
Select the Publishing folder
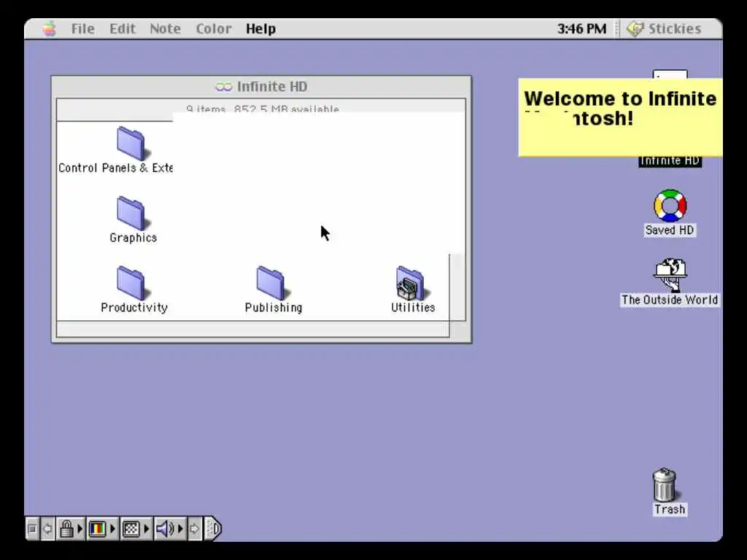270,283
